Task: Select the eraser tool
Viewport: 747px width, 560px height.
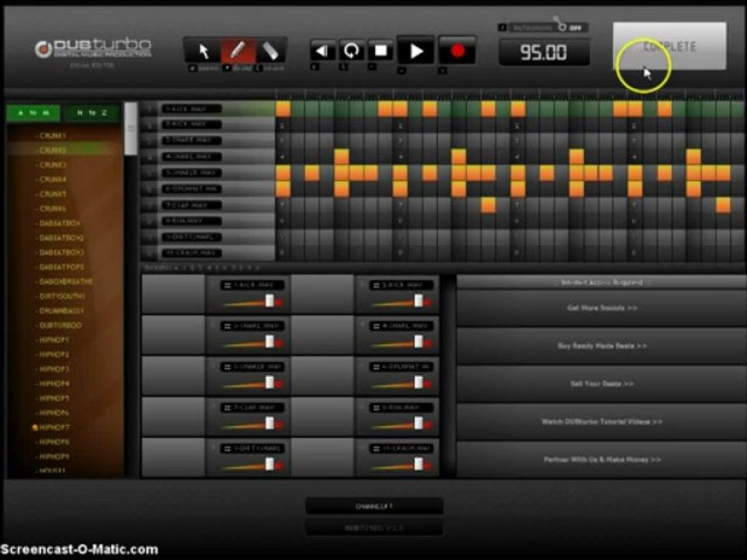Action: (270, 51)
